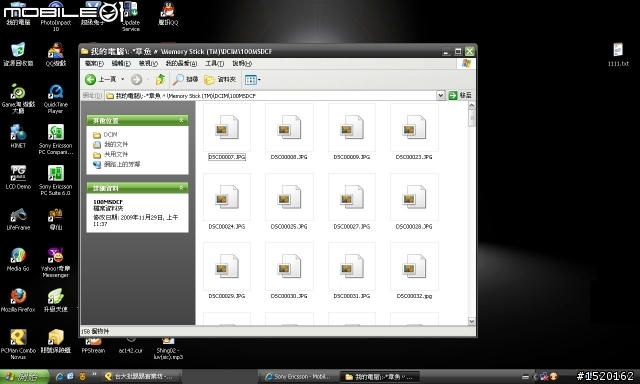Open the File (F) menu
The height and width of the screenshot is (384, 640).
point(94,64)
